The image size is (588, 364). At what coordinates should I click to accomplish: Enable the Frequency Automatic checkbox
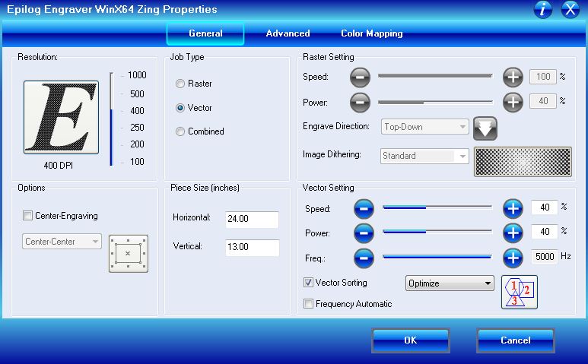[x=308, y=303]
